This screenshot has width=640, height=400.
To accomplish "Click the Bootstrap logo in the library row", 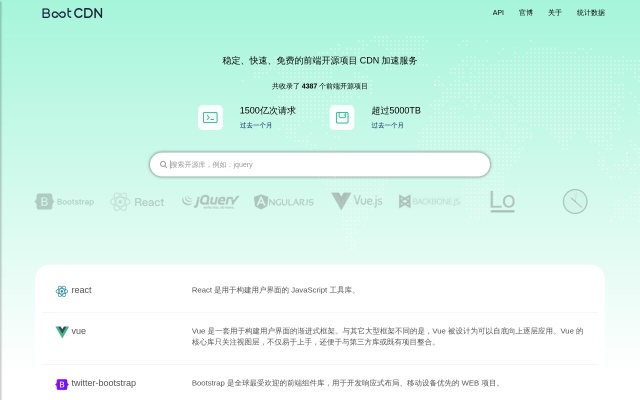I will (x=65, y=201).
